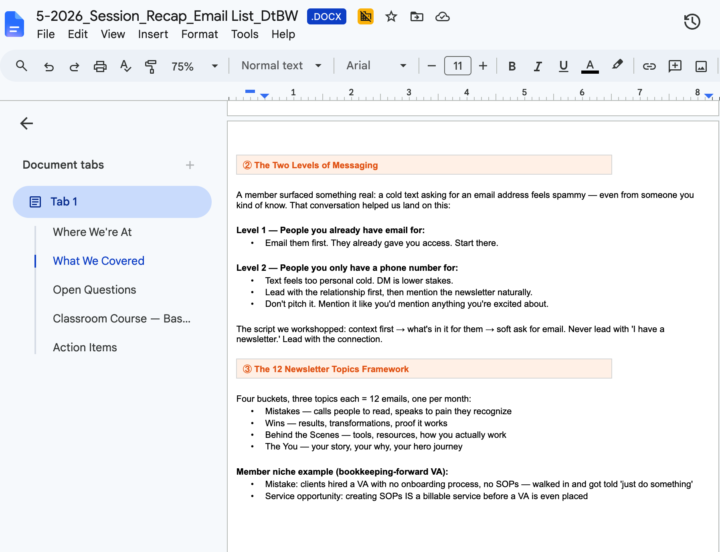Open the Edit menu
Viewport: 720px width, 552px height.
click(78, 34)
